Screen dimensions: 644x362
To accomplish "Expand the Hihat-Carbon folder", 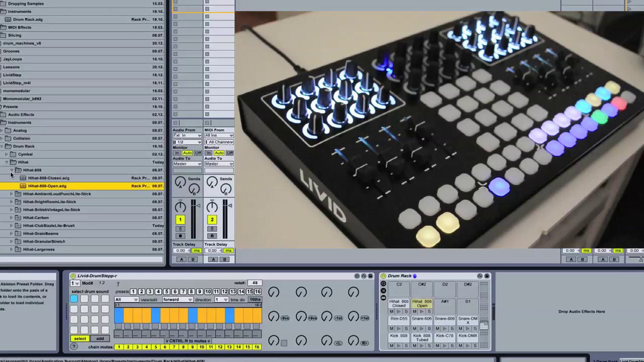I will [11, 218].
